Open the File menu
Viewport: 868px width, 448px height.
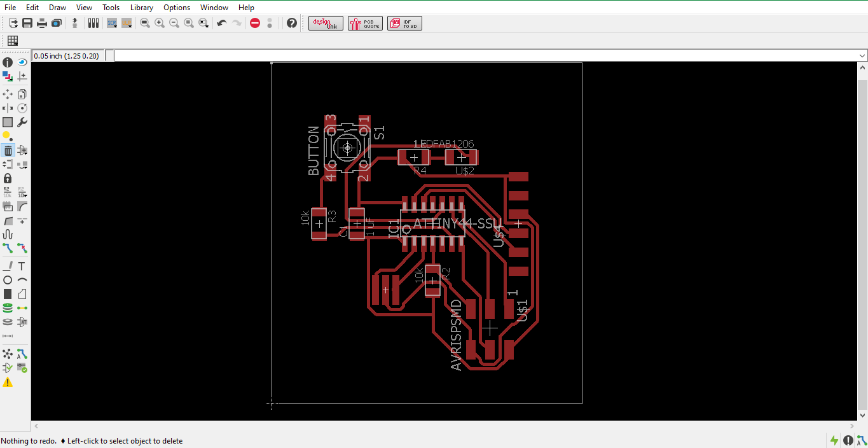coord(10,8)
